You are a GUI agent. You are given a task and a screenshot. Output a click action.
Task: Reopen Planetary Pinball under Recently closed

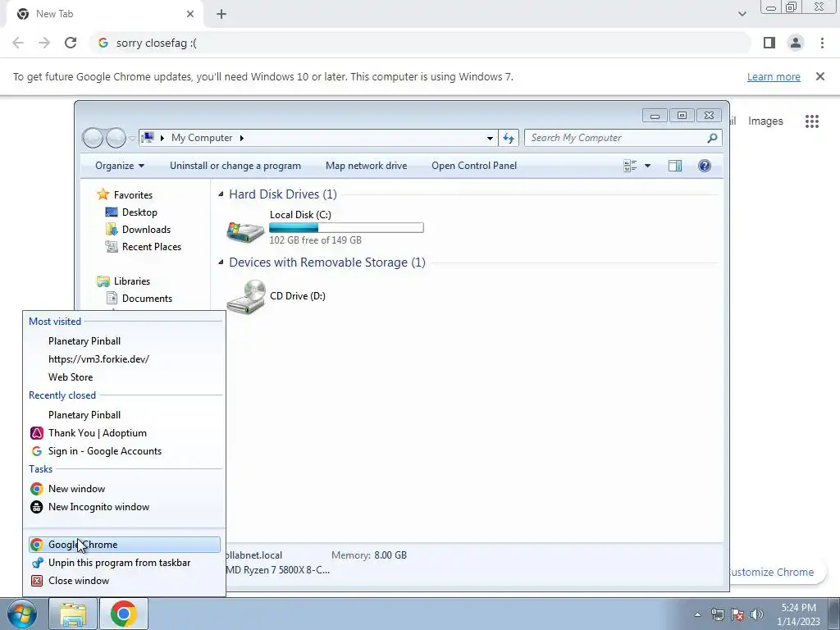pos(84,415)
